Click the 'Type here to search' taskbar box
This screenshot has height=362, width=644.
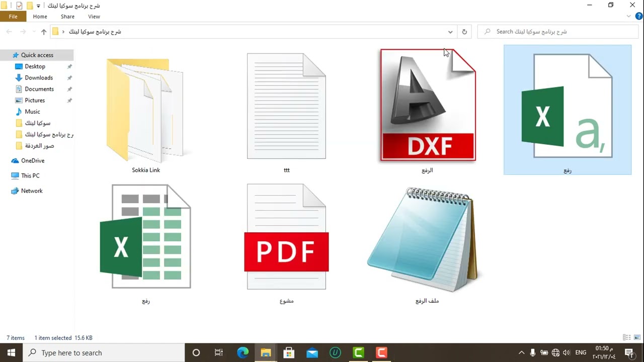[x=104, y=353]
